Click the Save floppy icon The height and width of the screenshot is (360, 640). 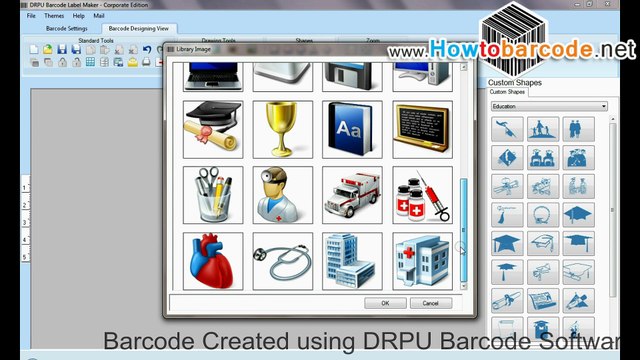pyautogui.click(x=62, y=50)
